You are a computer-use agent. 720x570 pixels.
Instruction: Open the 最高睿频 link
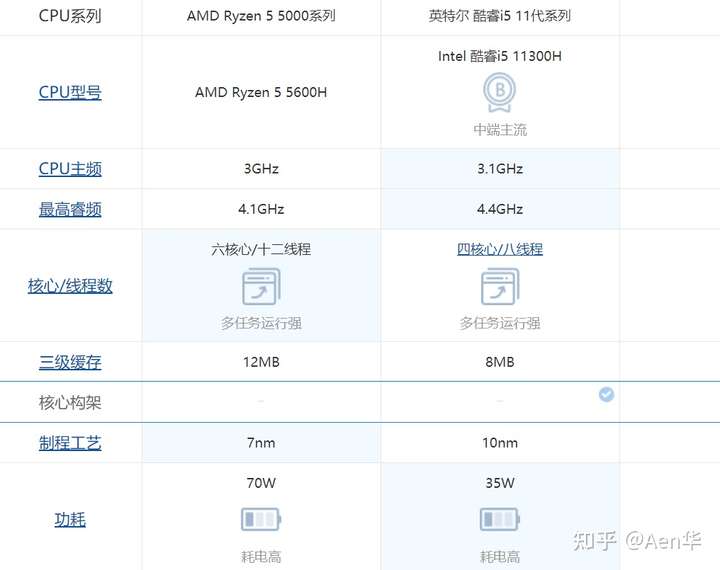(x=70, y=209)
